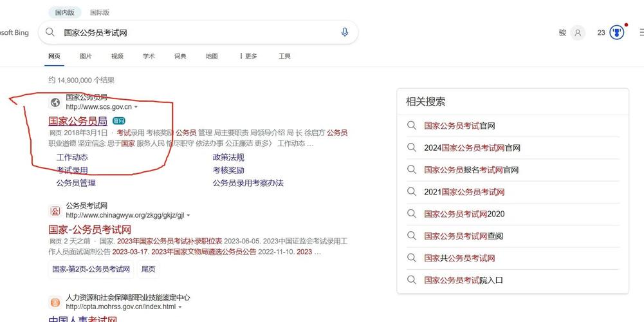Select related search 2021国家公务员考试网

point(464,192)
